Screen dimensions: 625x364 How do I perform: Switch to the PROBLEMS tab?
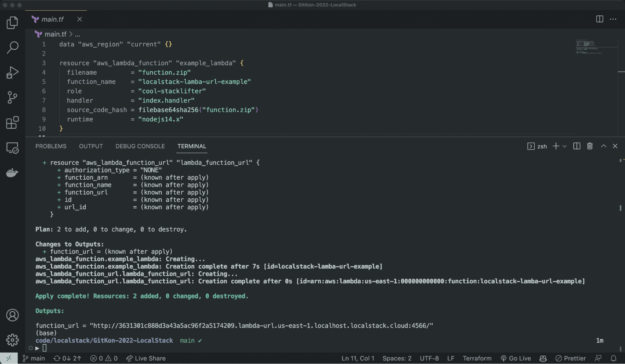click(51, 146)
